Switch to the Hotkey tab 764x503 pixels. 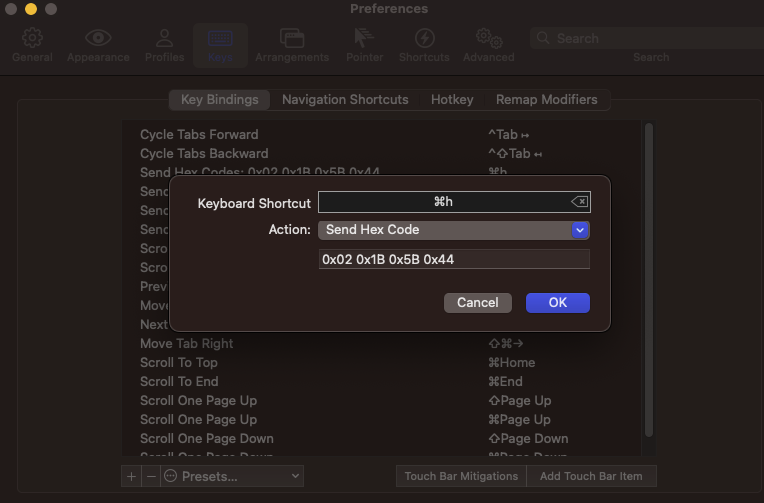pos(452,100)
